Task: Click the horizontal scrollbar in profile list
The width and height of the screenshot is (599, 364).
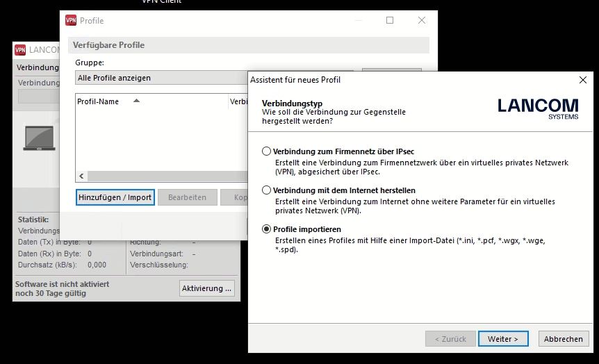Action: pyautogui.click(x=167, y=176)
